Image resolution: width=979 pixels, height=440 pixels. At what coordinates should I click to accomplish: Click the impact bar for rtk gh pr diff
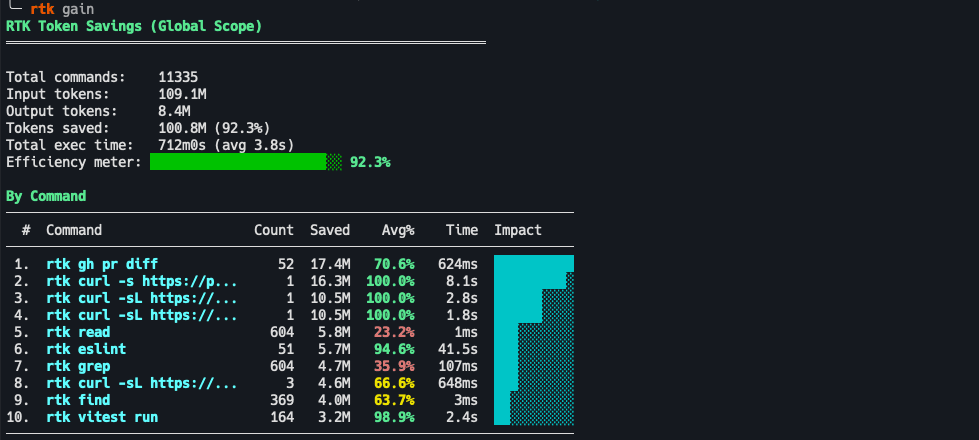tap(534, 263)
